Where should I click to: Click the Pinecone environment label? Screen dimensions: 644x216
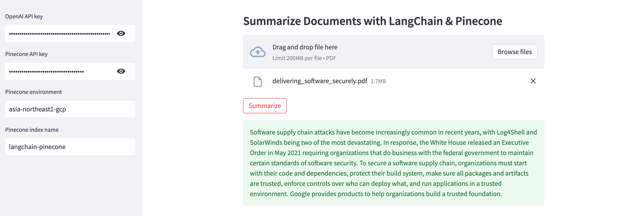(33, 92)
